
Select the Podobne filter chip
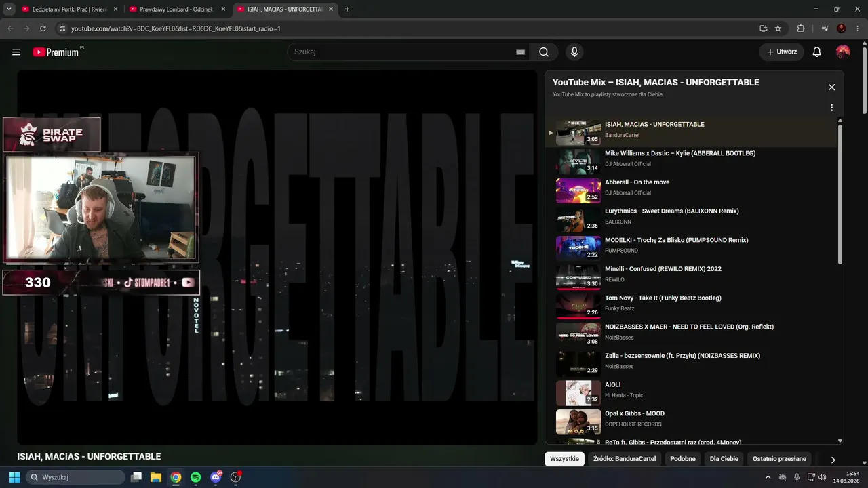tap(683, 459)
